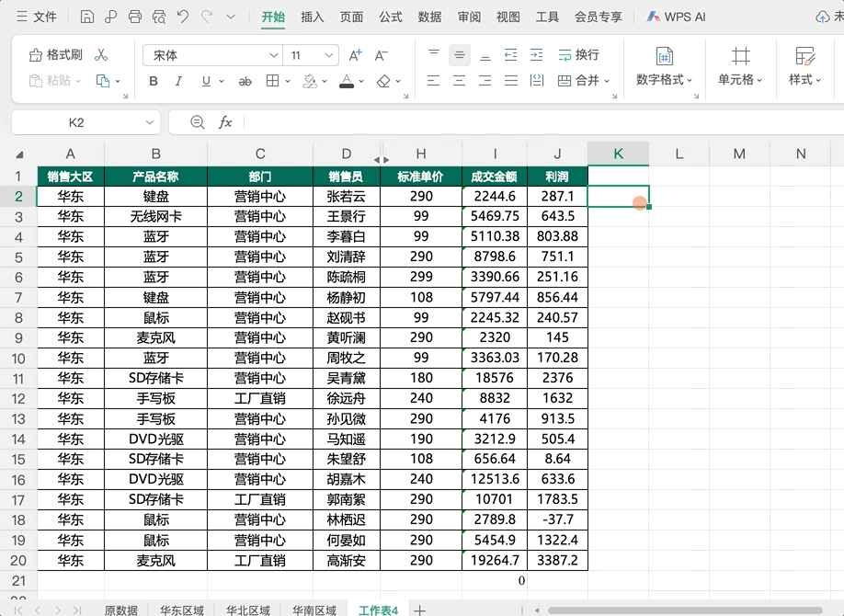Switch to the 数据 tab
844x616 pixels.
[429, 17]
